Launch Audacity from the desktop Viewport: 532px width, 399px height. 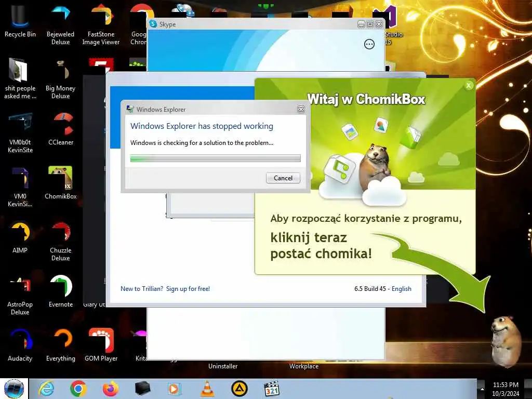click(x=20, y=345)
